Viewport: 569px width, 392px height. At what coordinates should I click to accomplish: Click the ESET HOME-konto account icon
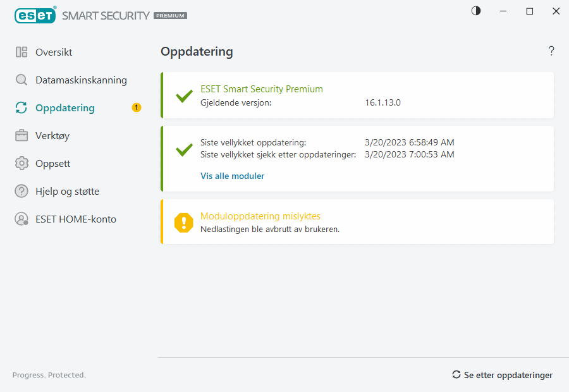pos(20,219)
